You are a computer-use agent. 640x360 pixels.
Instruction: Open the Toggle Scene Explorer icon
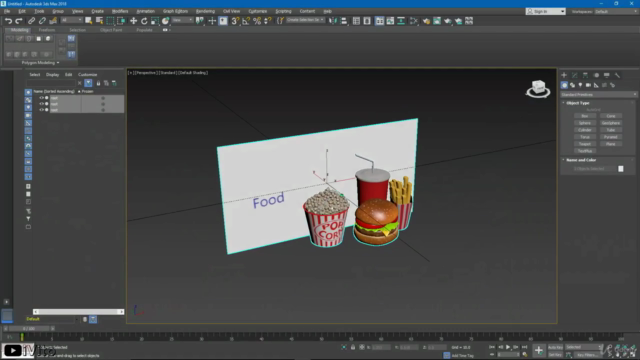[356, 21]
